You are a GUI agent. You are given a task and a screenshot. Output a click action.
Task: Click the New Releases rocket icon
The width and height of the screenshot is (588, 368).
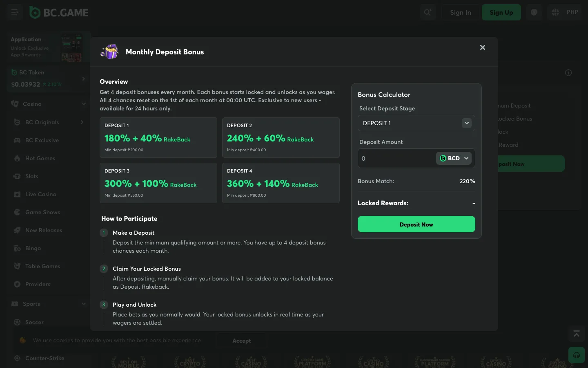point(17,230)
